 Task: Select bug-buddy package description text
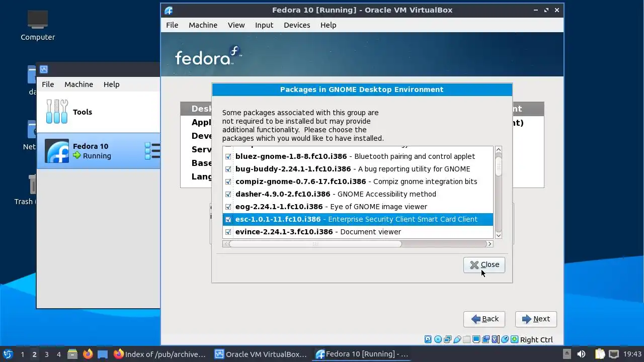pyautogui.click(x=414, y=169)
